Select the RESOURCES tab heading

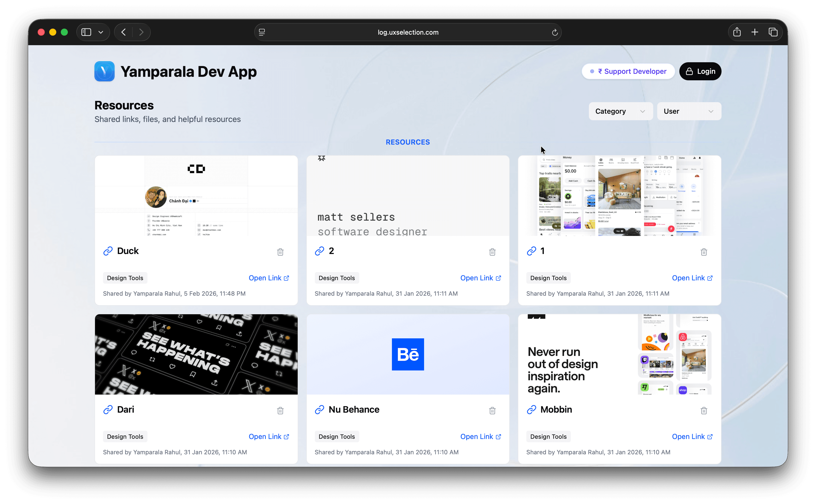pos(408,142)
